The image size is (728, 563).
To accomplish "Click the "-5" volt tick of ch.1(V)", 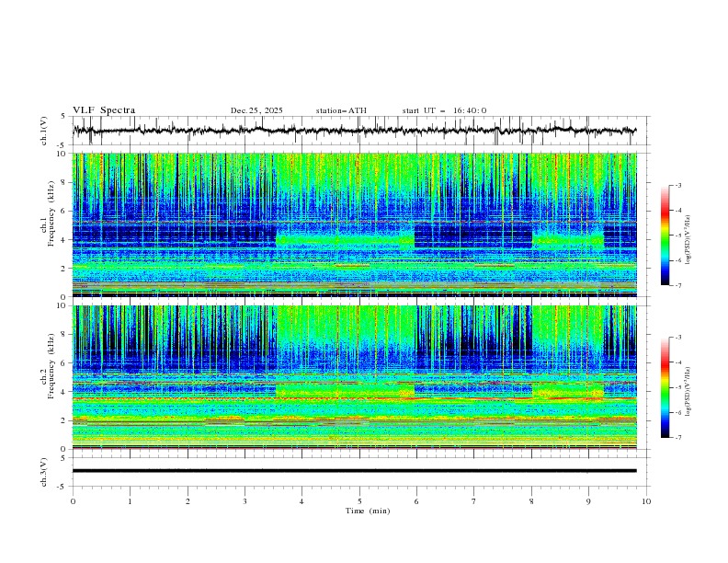I will point(61,145).
